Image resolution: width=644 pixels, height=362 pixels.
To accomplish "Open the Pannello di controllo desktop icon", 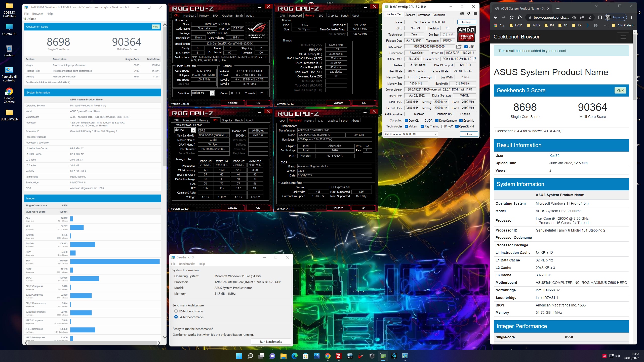I will pyautogui.click(x=9, y=74).
